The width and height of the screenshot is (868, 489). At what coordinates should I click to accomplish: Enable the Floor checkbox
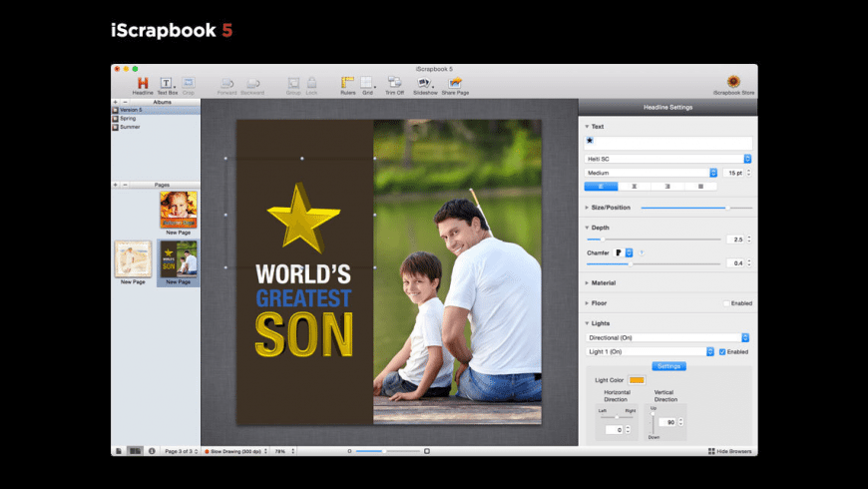725,303
